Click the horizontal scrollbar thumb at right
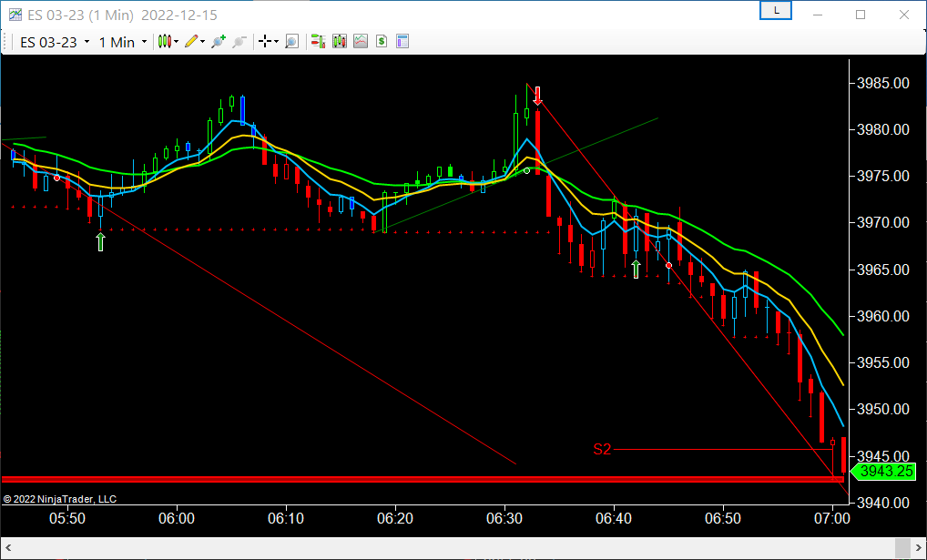927x560 pixels. pyautogui.click(x=902, y=547)
